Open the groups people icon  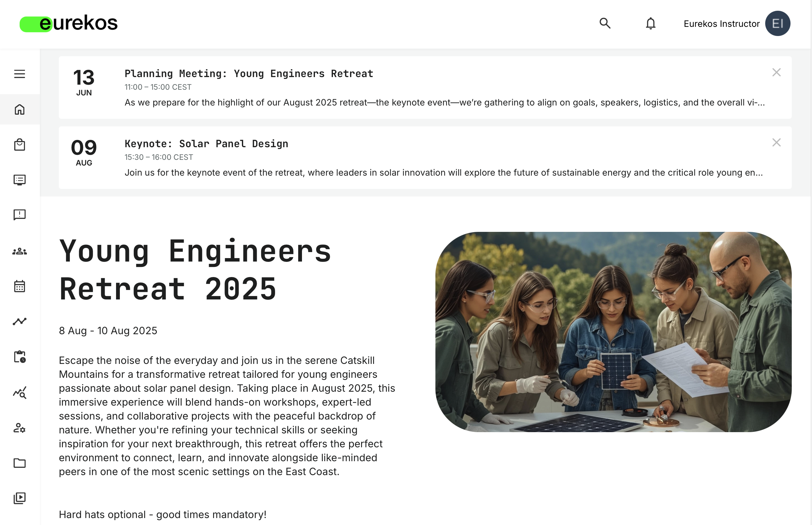point(20,251)
